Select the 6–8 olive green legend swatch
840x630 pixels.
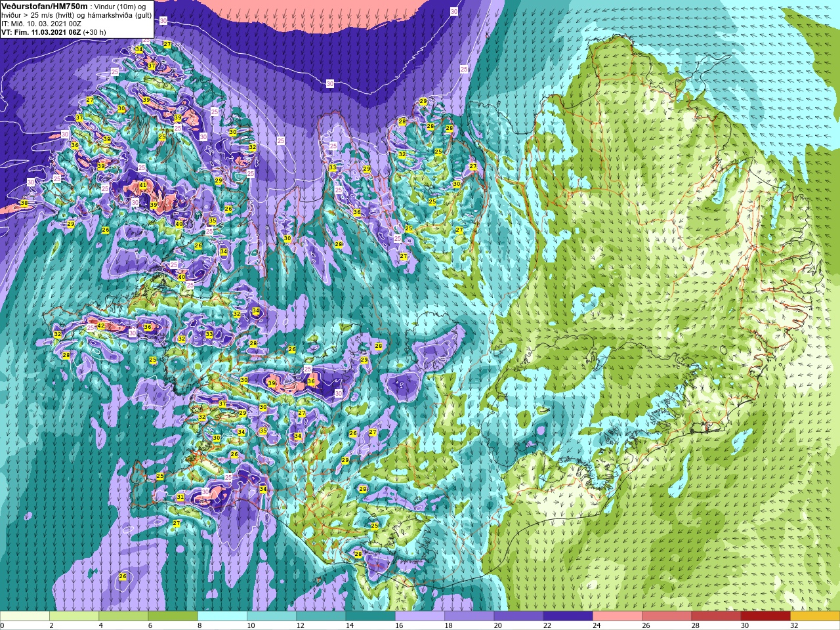(173, 616)
